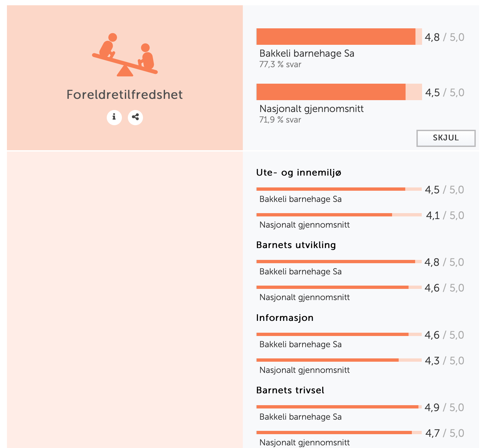Click Nasjonalt gjennomsnitt 4,5 overall bar

(339, 92)
